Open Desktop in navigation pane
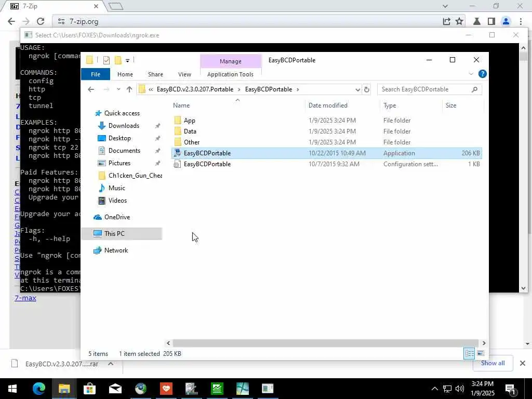This screenshot has width=532, height=399. click(119, 138)
